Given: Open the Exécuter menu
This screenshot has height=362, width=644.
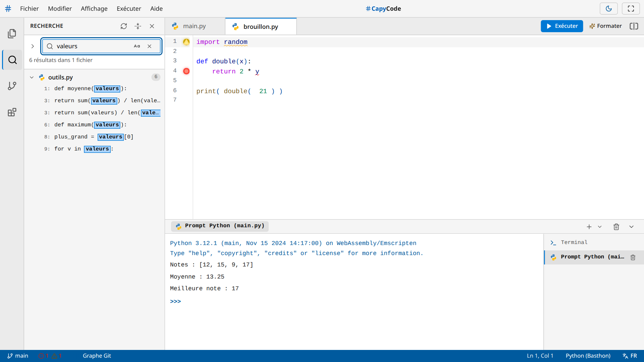Looking at the screenshot, I should (129, 9).
